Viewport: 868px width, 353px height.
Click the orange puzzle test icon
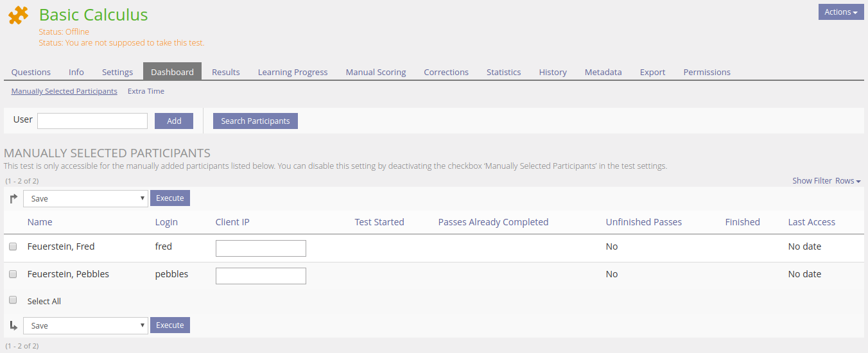[x=18, y=15]
